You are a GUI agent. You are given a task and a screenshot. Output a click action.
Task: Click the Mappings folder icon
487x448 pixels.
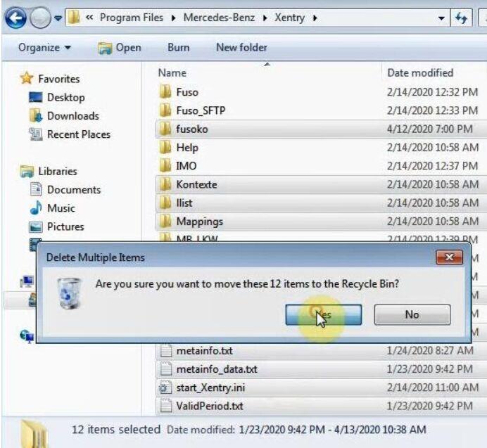click(x=165, y=221)
